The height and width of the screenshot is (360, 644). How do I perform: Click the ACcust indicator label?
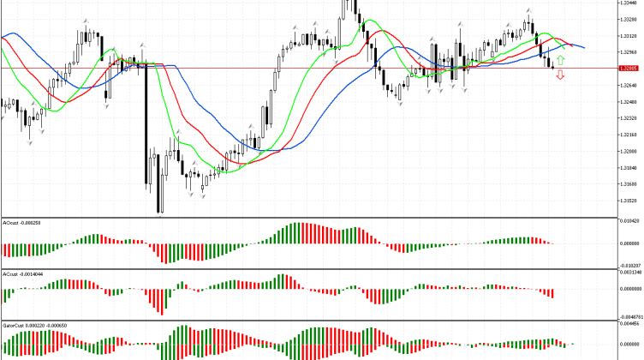point(22,274)
